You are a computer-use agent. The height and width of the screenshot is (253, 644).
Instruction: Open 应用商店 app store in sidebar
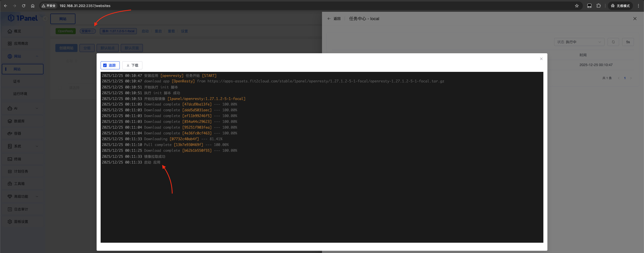tap(21, 43)
